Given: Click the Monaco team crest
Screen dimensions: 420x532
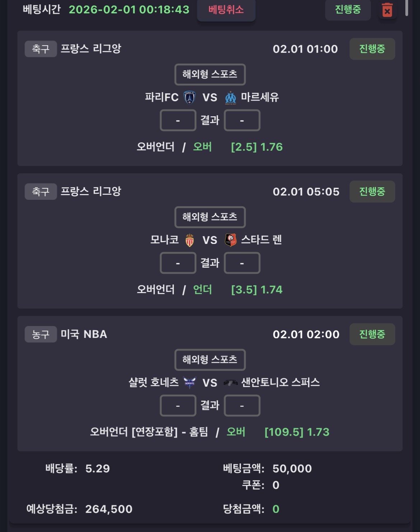Looking at the screenshot, I should (x=190, y=240).
